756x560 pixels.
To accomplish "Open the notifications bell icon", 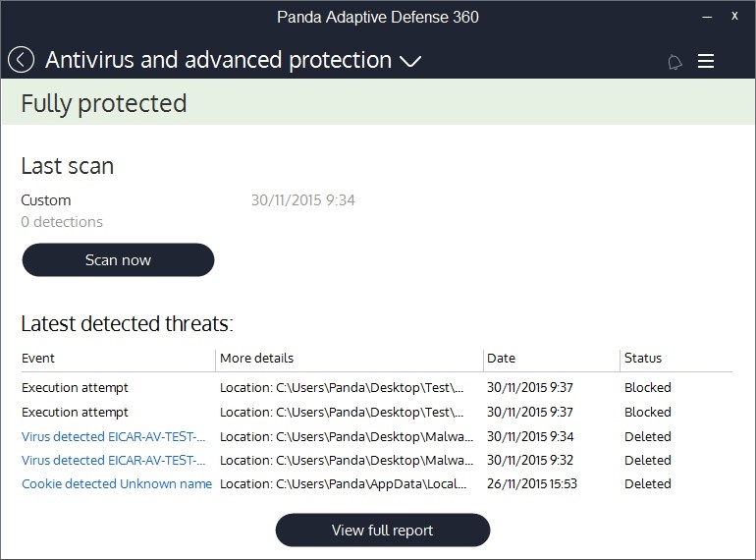I will (x=675, y=62).
